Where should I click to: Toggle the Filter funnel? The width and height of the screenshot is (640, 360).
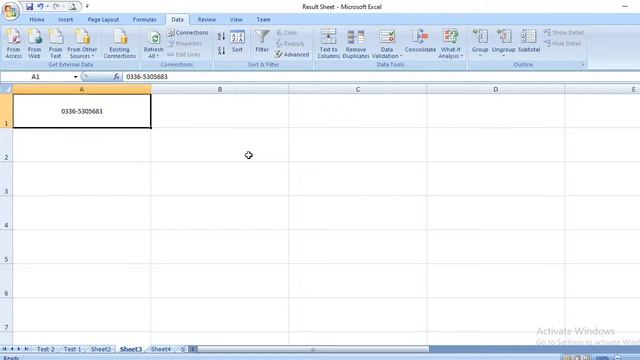(262, 41)
